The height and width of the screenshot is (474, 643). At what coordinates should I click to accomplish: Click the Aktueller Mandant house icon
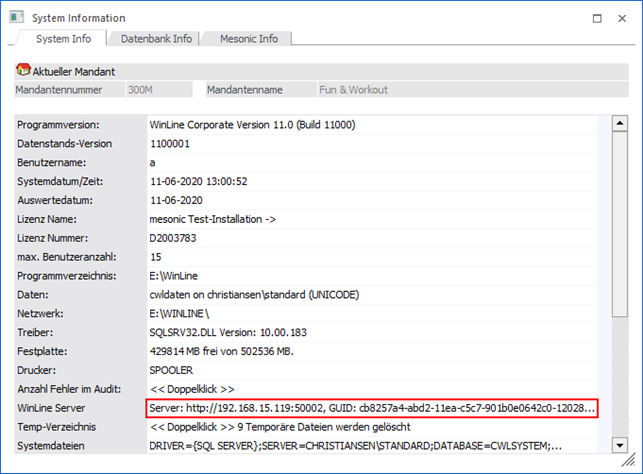coord(23,71)
